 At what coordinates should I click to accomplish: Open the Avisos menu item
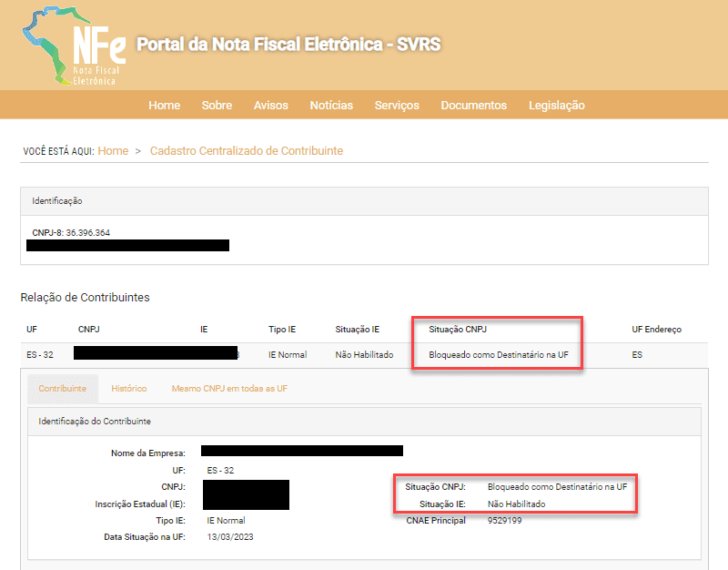coord(270,106)
